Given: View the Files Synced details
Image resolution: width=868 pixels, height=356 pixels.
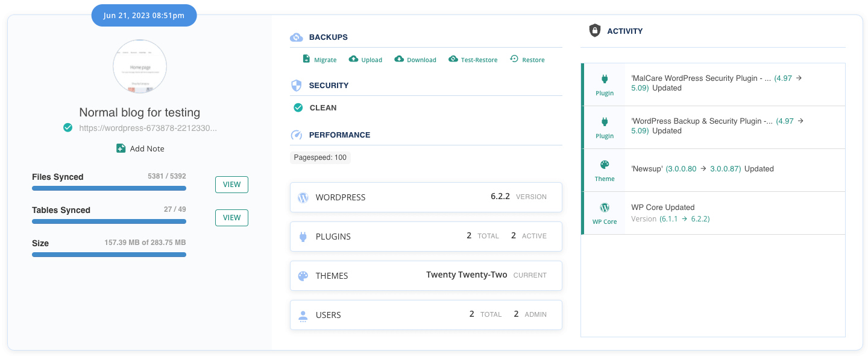Looking at the screenshot, I should [231, 185].
